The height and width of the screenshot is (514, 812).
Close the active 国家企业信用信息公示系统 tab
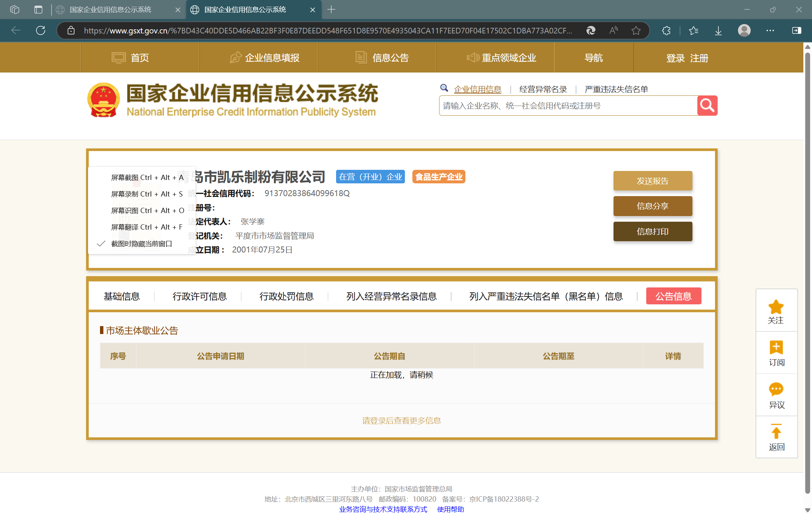[x=312, y=10]
